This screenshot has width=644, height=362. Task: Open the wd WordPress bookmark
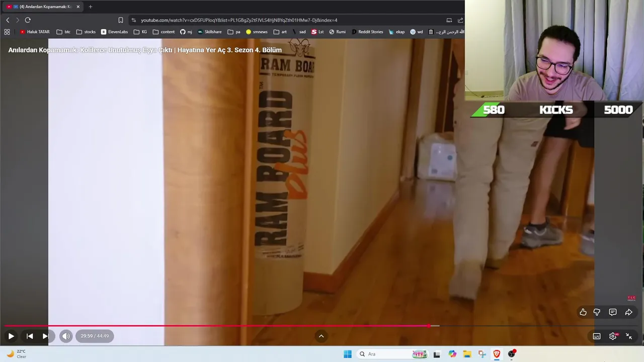(x=417, y=32)
